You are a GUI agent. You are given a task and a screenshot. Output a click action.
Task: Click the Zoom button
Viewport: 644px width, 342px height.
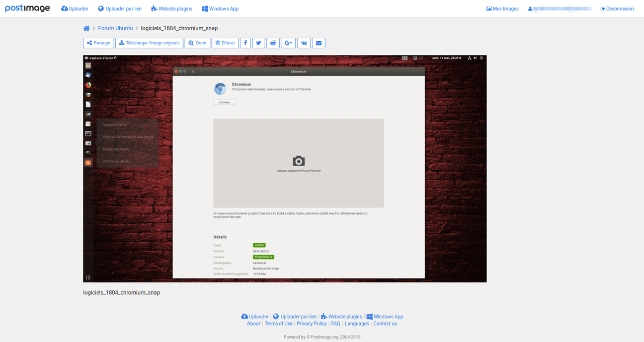pyautogui.click(x=197, y=43)
